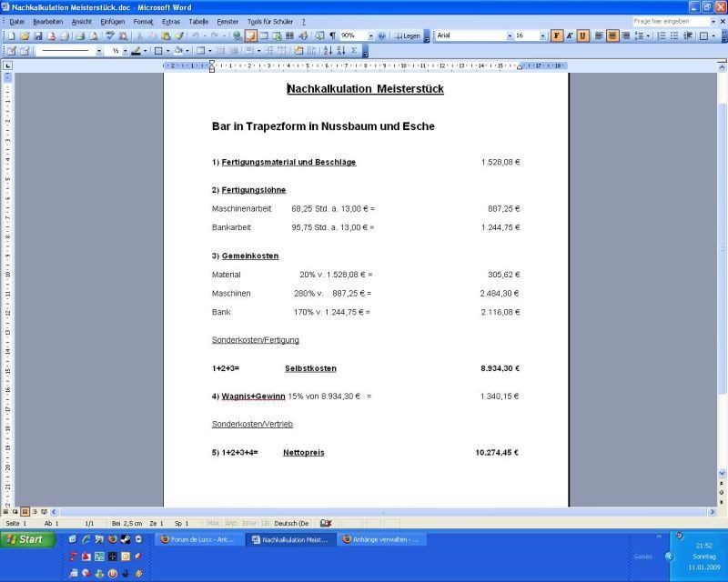The height and width of the screenshot is (582, 728).
Task: Click the Legen reading layout button
Action: [x=407, y=35]
